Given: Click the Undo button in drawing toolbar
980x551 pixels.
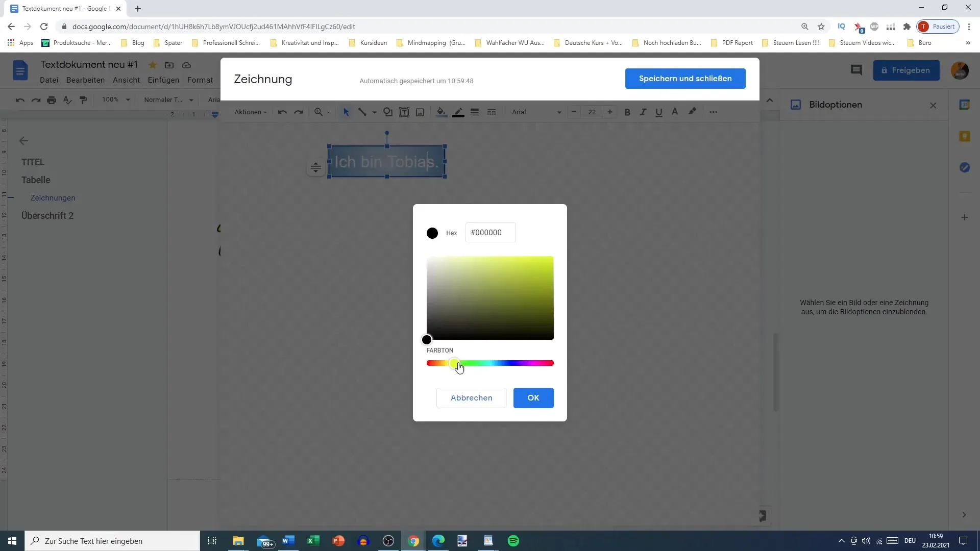Looking at the screenshot, I should pyautogui.click(x=283, y=112).
